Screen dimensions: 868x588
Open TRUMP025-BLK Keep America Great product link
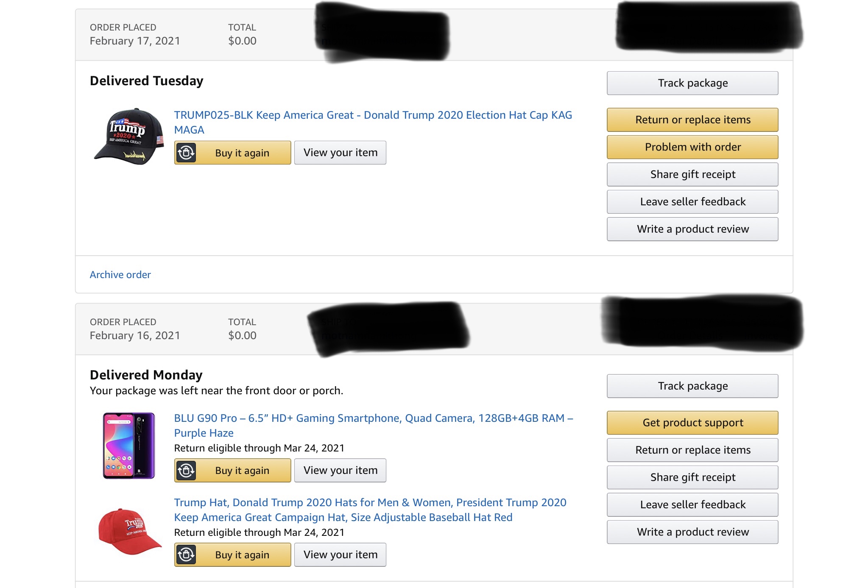pos(372,115)
